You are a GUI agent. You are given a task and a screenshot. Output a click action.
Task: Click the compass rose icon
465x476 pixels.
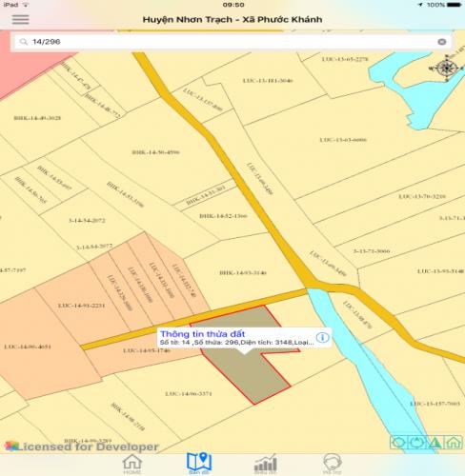coord(447,68)
